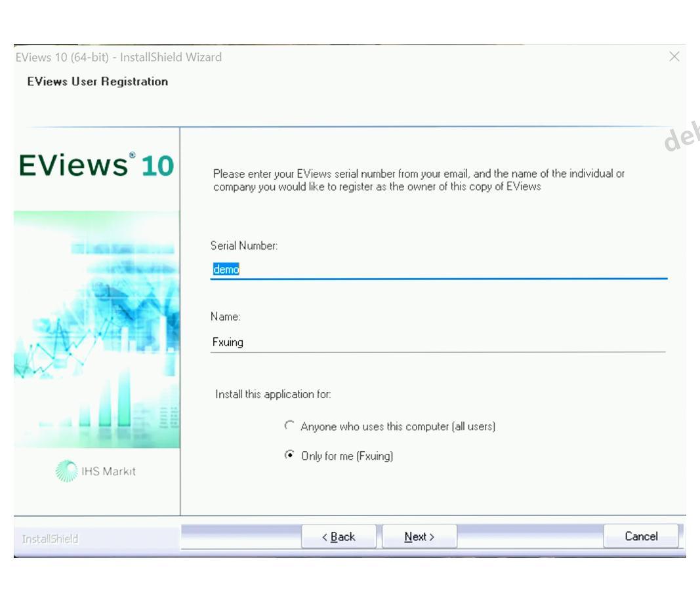700x602 pixels.
Task: Click the 'Please enter your EViews serial number' instructions
Action: tap(419, 180)
